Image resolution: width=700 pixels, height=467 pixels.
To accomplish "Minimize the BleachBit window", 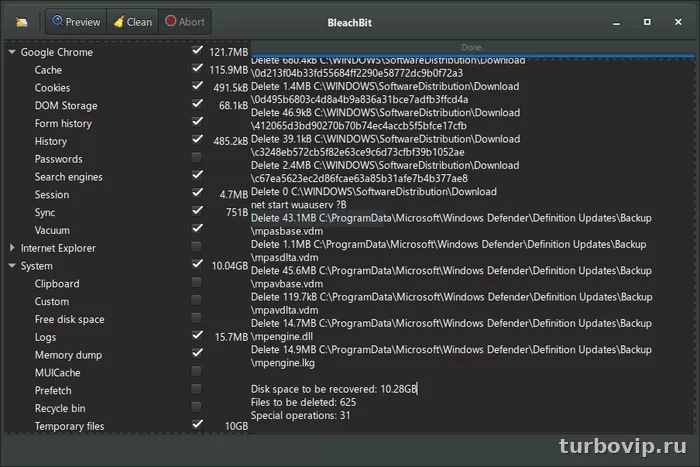I will tap(616, 23).
